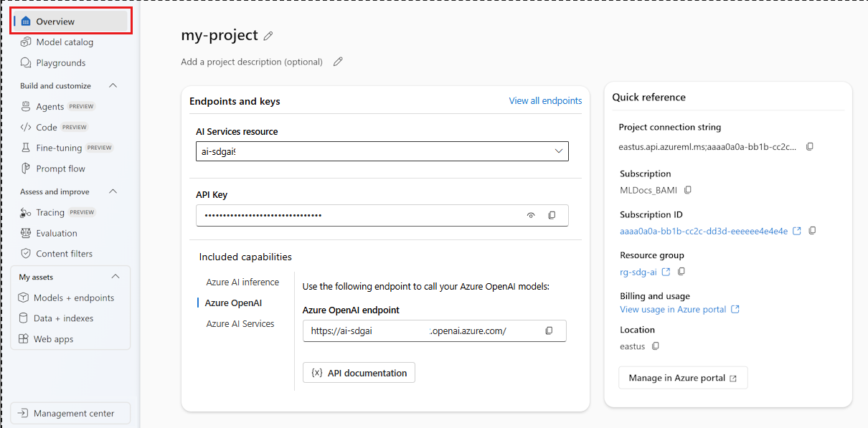
Task: Open the rg-sdg-ai resource group link
Action: [638, 272]
